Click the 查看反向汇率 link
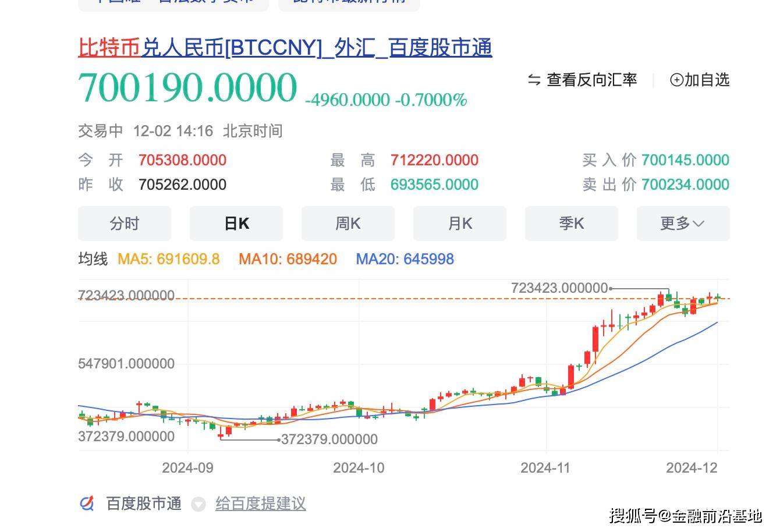The width and height of the screenshot is (780, 532). (x=592, y=80)
